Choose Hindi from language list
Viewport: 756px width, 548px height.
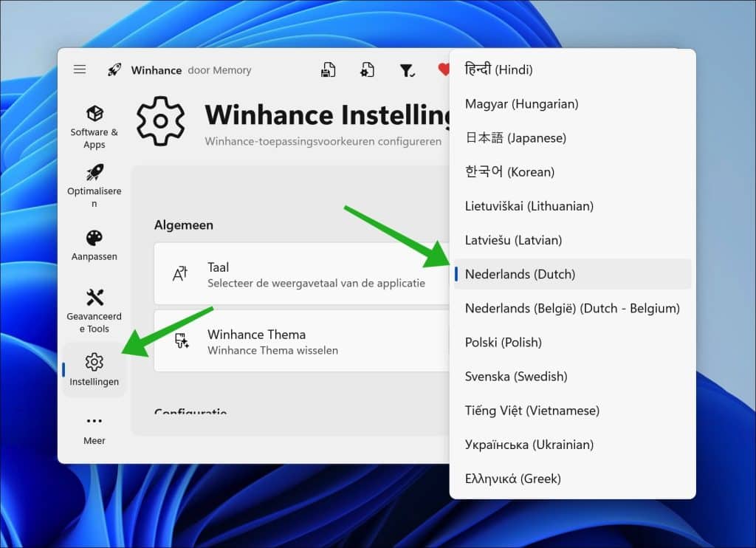(x=572, y=69)
